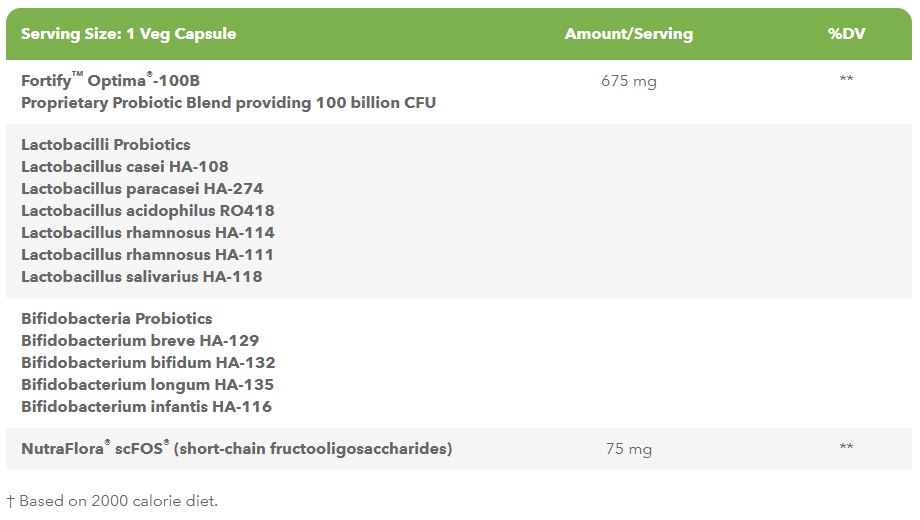This screenshot has height=520, width=920.
Task: Select the 75 mg amount value
Action: coord(628,449)
